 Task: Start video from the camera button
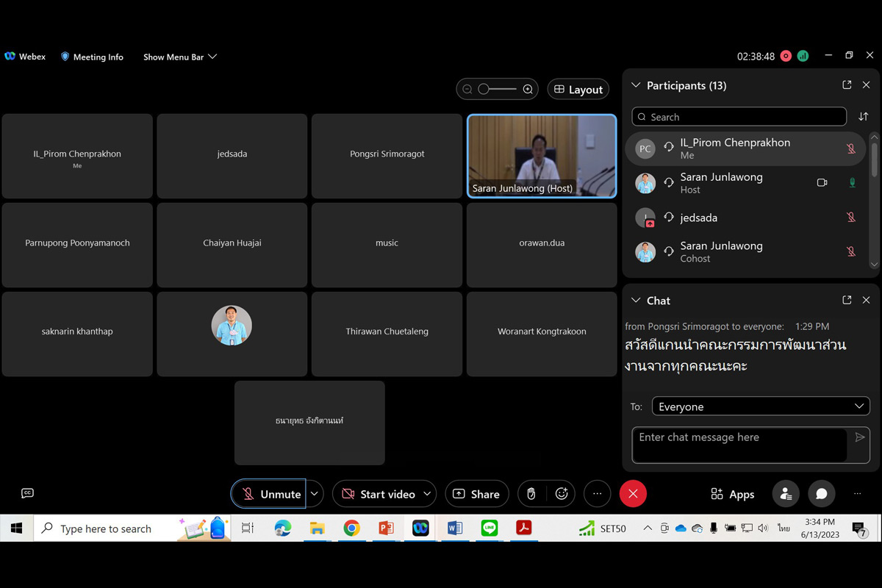pos(379,494)
